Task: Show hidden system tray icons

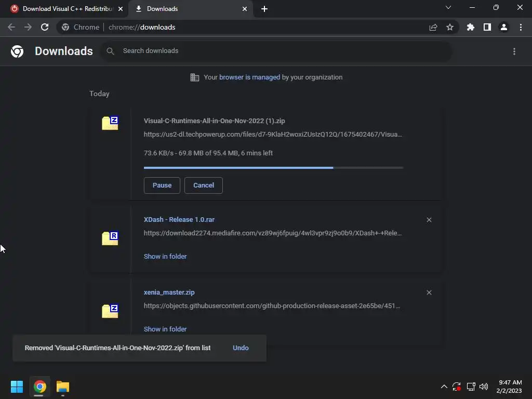Action: (444, 387)
